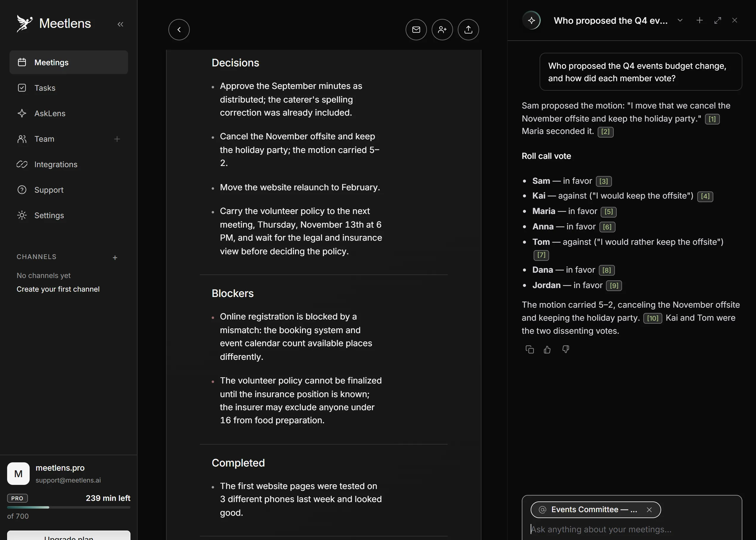Viewport: 756px width, 540px height.
Task: Click the minutes usage progress bar
Action: [68, 507]
